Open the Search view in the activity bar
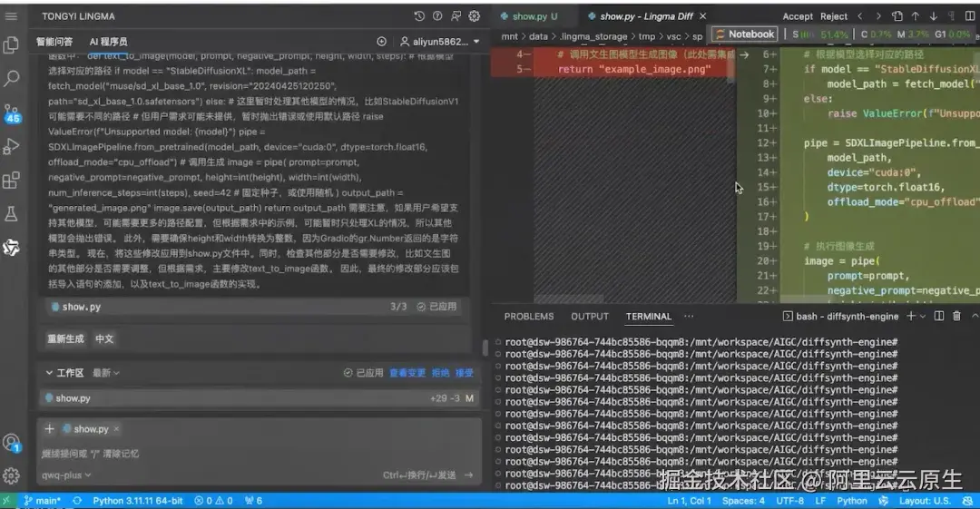Screen dimensions: 980x509 point(11,78)
